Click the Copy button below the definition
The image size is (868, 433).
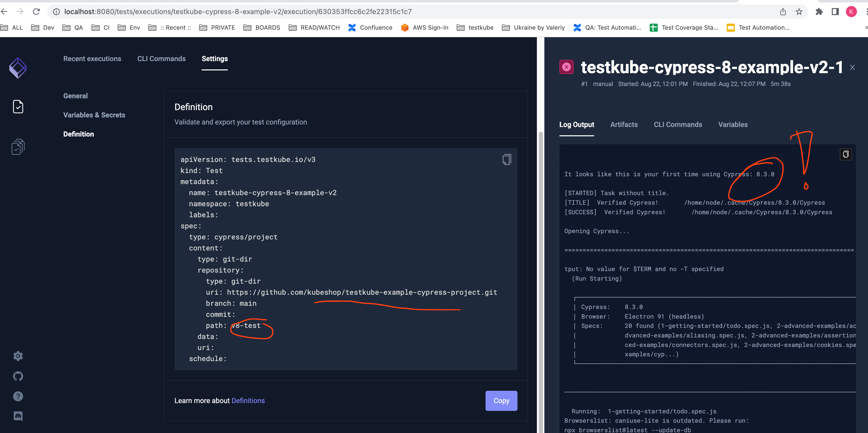pyautogui.click(x=501, y=401)
